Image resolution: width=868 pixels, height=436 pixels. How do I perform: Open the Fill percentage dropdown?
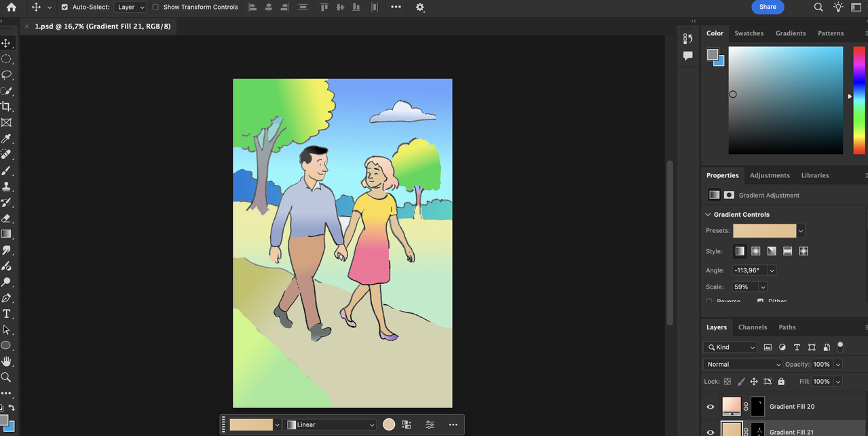tap(838, 382)
